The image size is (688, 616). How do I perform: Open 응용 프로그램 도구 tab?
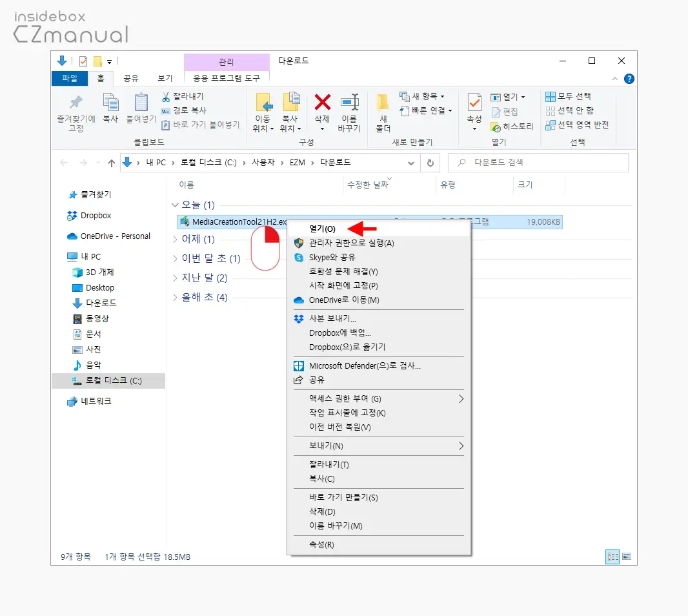pos(227,78)
